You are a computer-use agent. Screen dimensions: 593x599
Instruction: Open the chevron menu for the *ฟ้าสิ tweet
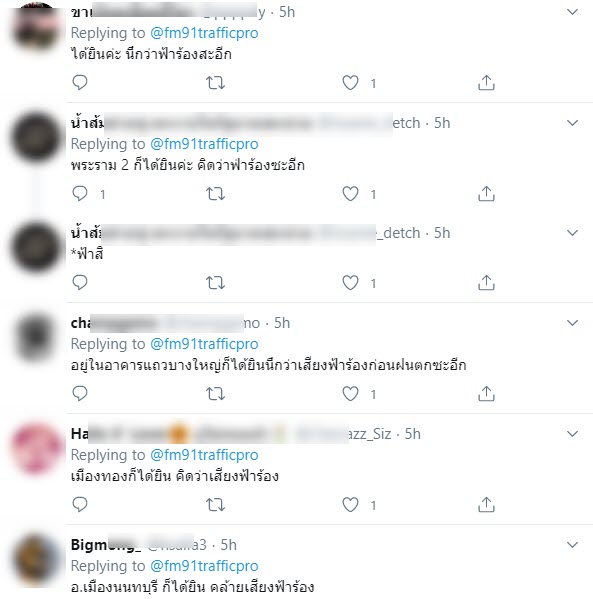pyautogui.click(x=572, y=233)
